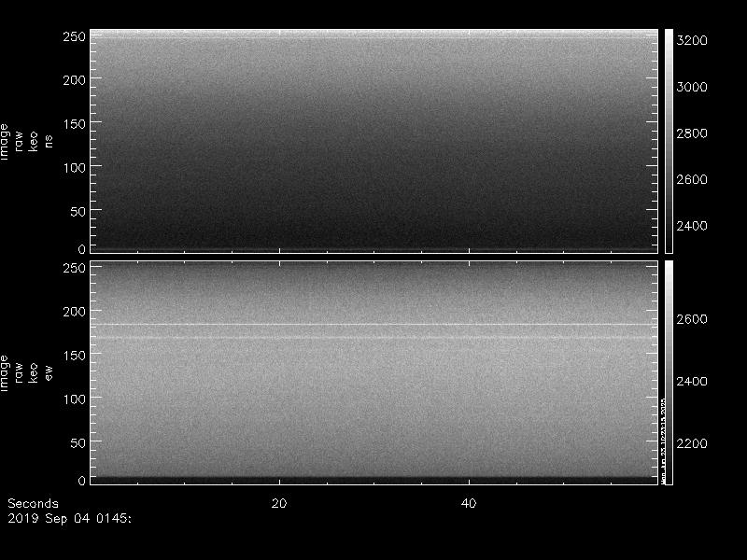Click the east-west raw keogram image
Image resolution: width=747 pixels, height=560 pixels.
374,372
